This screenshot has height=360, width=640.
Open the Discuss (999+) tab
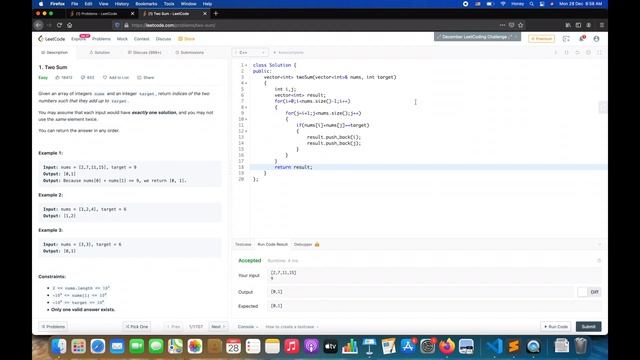point(144,53)
